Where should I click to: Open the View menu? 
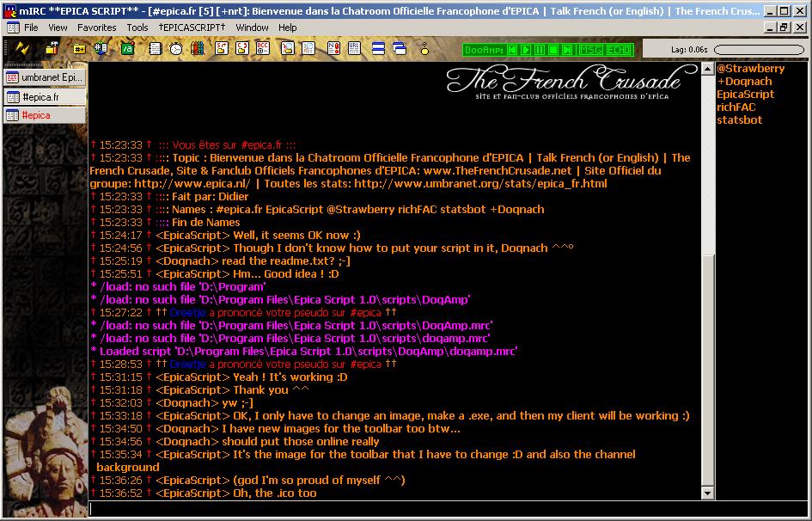(x=58, y=28)
